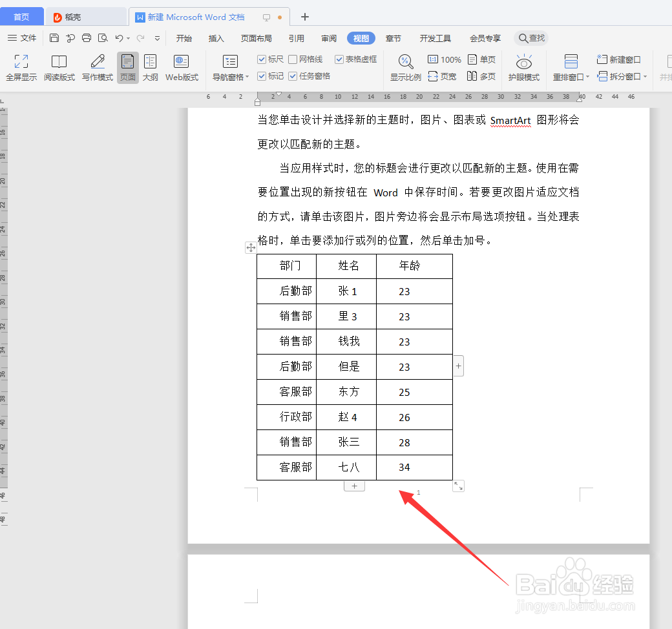Open the navigation pane dropdown
The image size is (672, 629).
tap(229, 68)
